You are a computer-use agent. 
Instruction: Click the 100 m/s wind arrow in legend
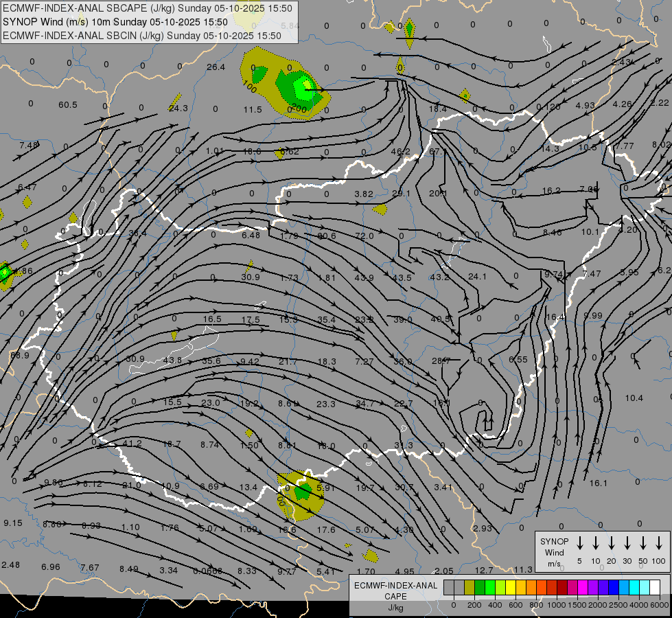tap(659, 542)
